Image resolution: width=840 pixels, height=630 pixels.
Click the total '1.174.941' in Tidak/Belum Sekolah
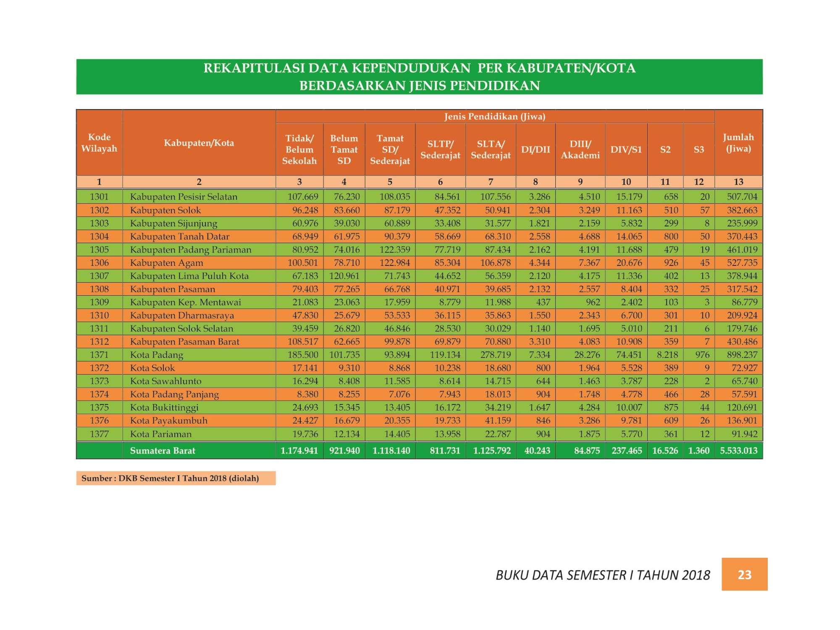[299, 451]
